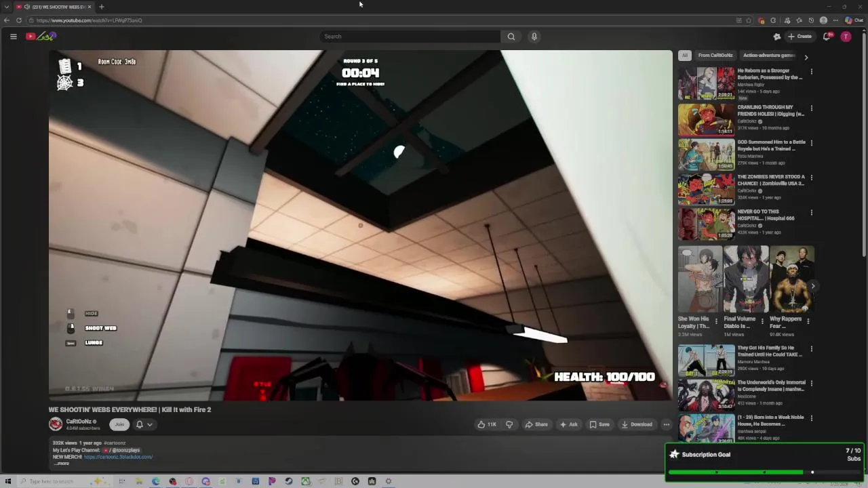Bookmark the page with the star icon
868x488 pixels.
pos(749,20)
